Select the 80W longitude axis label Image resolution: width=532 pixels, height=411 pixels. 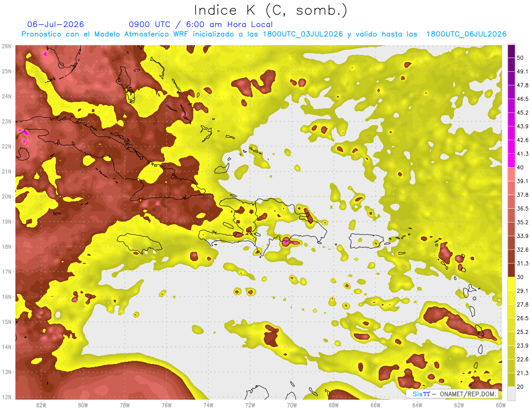(x=82, y=405)
